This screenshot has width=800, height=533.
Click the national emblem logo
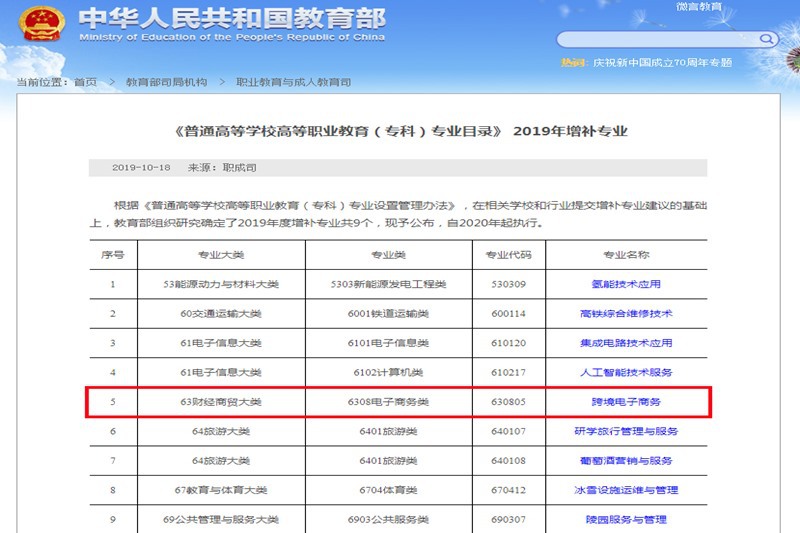41,25
